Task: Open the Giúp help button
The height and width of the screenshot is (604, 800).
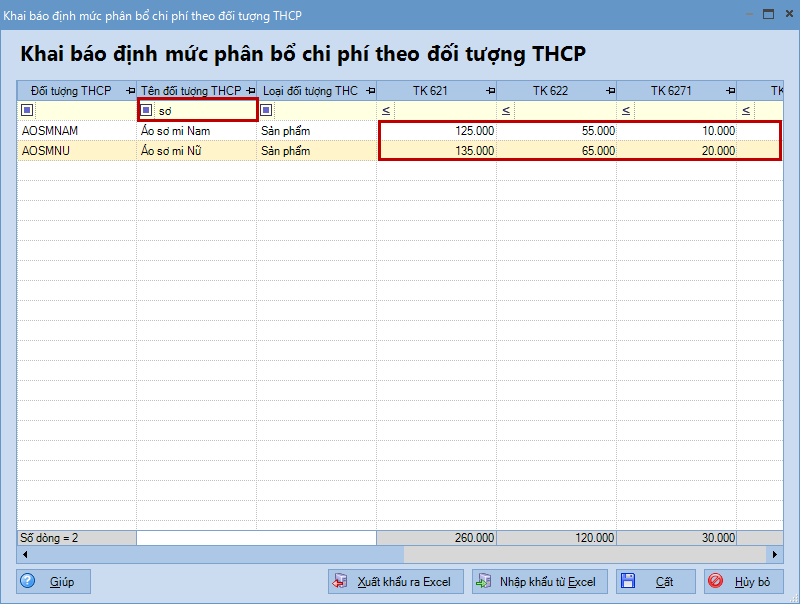Action: [x=54, y=581]
